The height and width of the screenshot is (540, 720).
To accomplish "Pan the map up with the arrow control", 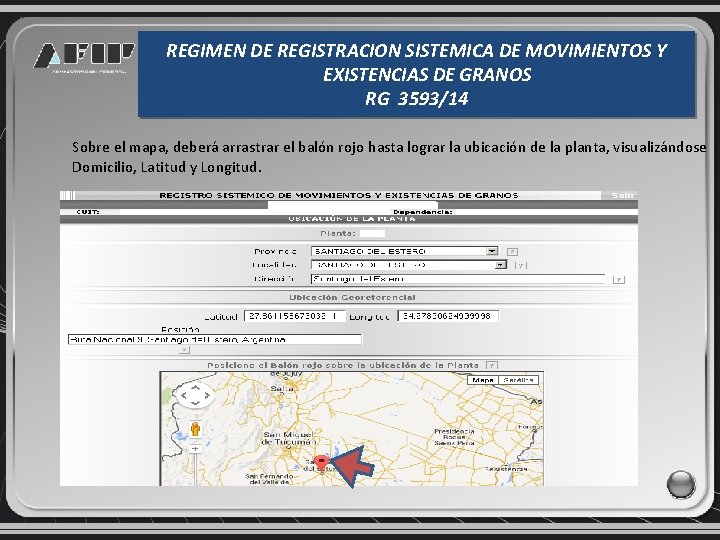I will coord(196,388).
